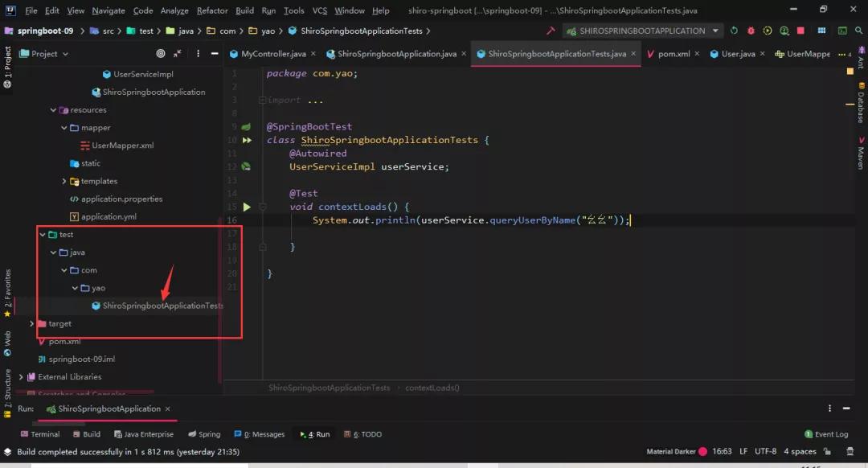Collapse the yao package under test
The width and height of the screenshot is (868, 468).
tap(75, 288)
